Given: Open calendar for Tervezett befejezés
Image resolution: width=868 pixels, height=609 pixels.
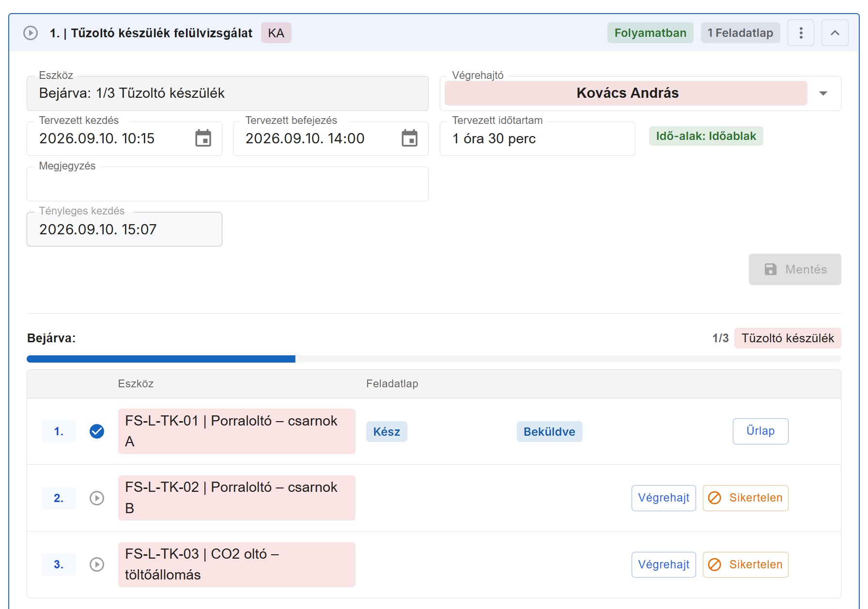Looking at the screenshot, I should pyautogui.click(x=409, y=138).
